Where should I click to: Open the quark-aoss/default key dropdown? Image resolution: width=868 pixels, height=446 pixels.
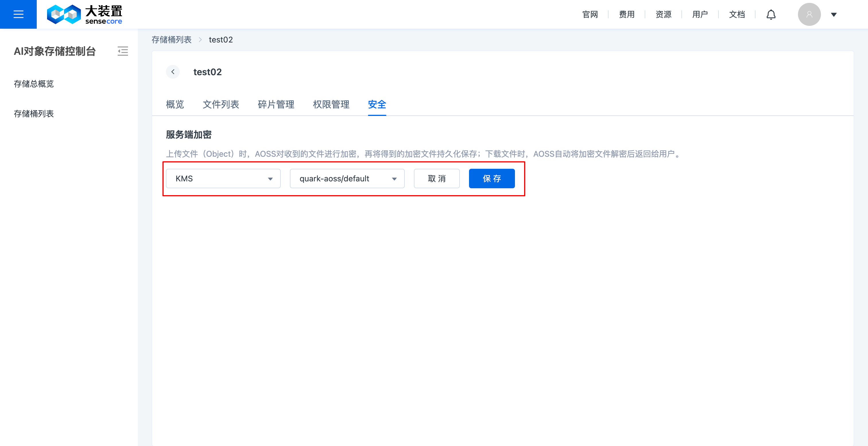coord(347,179)
